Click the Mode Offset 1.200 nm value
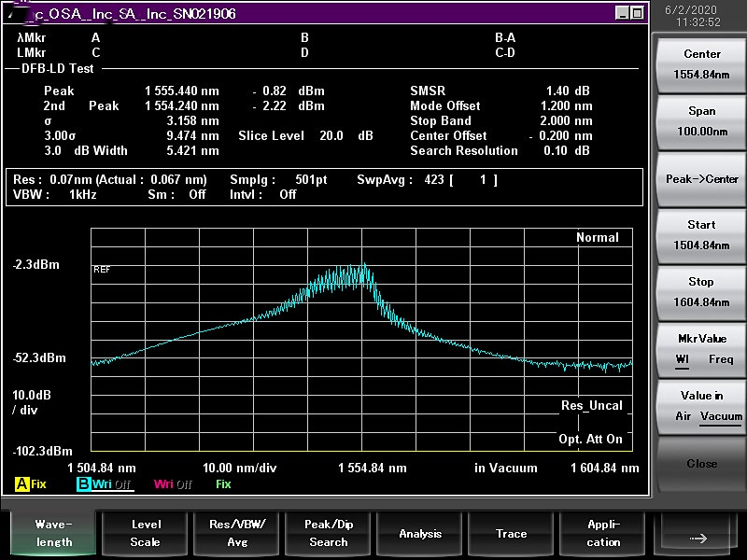Screen dimensions: 747x560 (567, 105)
